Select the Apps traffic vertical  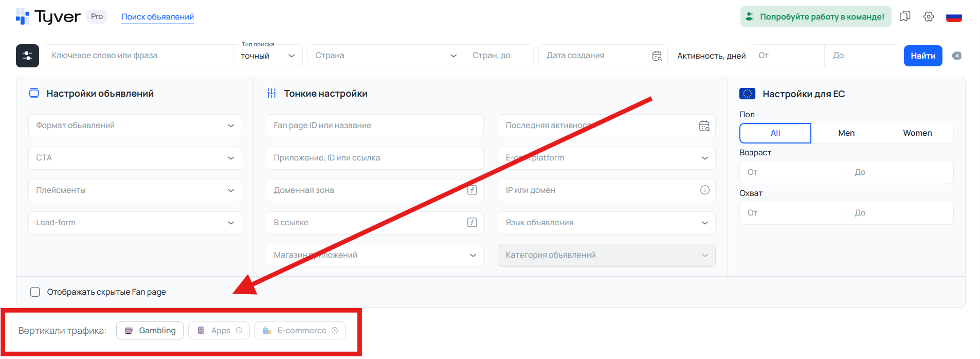pyautogui.click(x=219, y=330)
